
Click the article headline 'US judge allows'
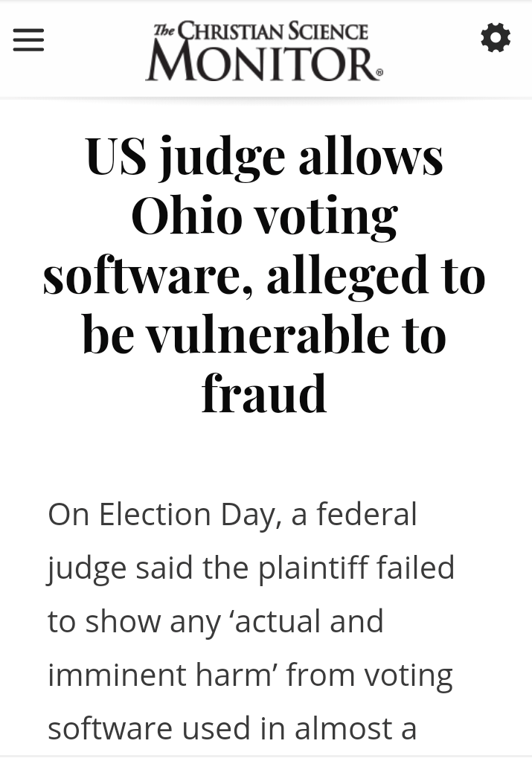(264, 155)
